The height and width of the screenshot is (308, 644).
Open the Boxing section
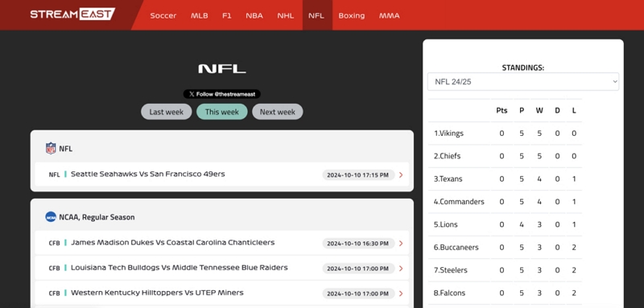(352, 15)
